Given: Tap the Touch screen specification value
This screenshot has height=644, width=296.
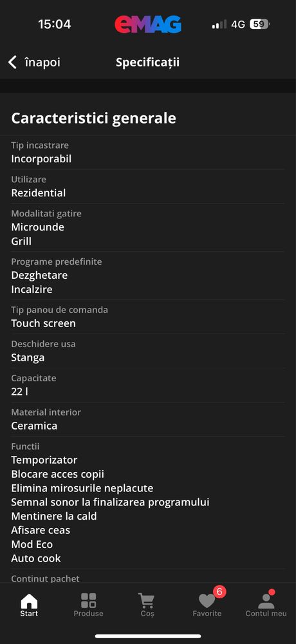Looking at the screenshot, I should point(44,324).
